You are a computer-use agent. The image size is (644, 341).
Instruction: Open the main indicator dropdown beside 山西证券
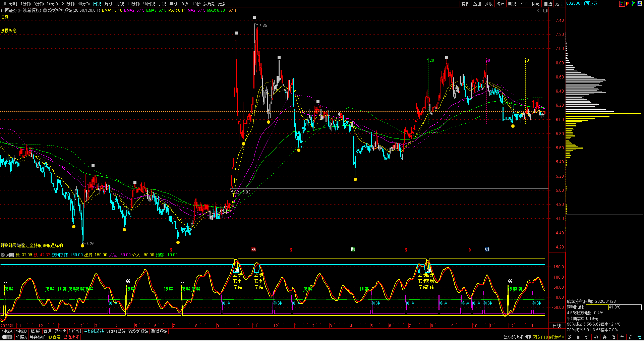45,10
